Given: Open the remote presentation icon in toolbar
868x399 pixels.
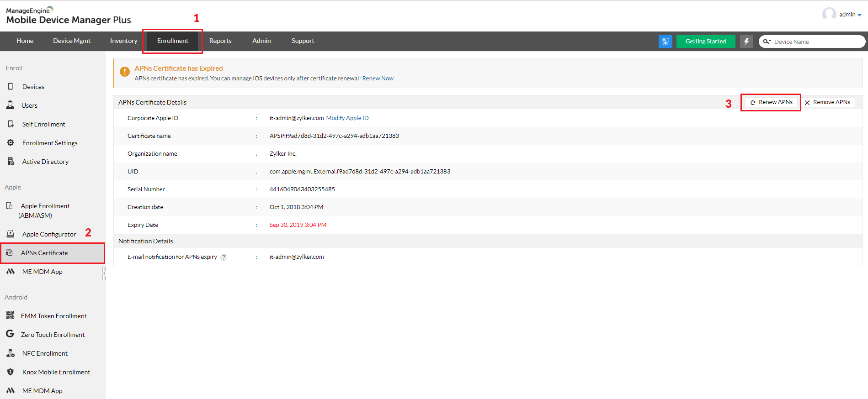Looking at the screenshot, I should [x=665, y=41].
